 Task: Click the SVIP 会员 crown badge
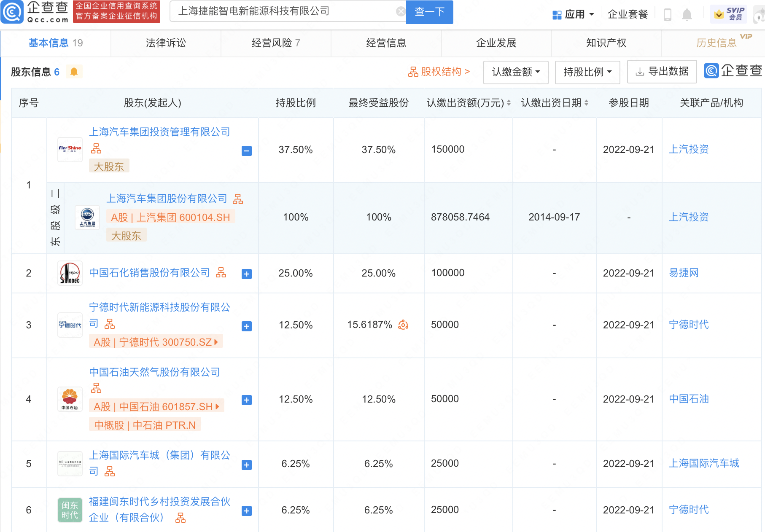[x=728, y=14]
